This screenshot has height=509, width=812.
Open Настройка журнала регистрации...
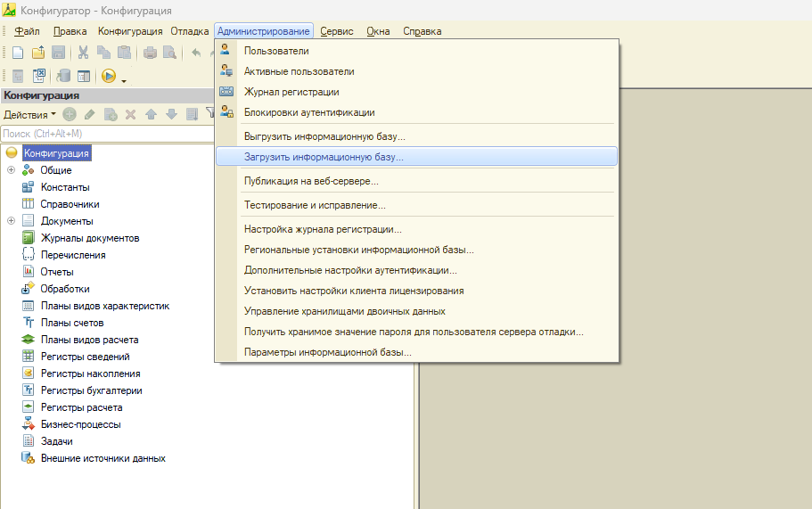click(416, 229)
